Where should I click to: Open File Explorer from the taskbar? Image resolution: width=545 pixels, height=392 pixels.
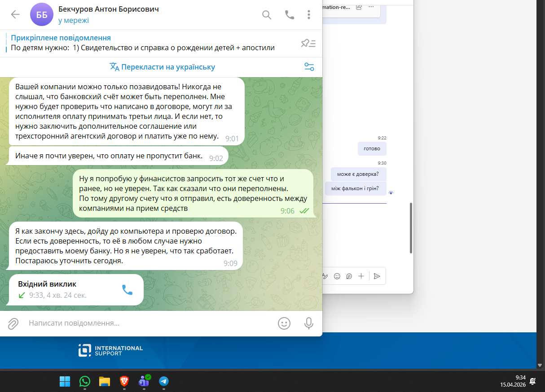click(105, 381)
